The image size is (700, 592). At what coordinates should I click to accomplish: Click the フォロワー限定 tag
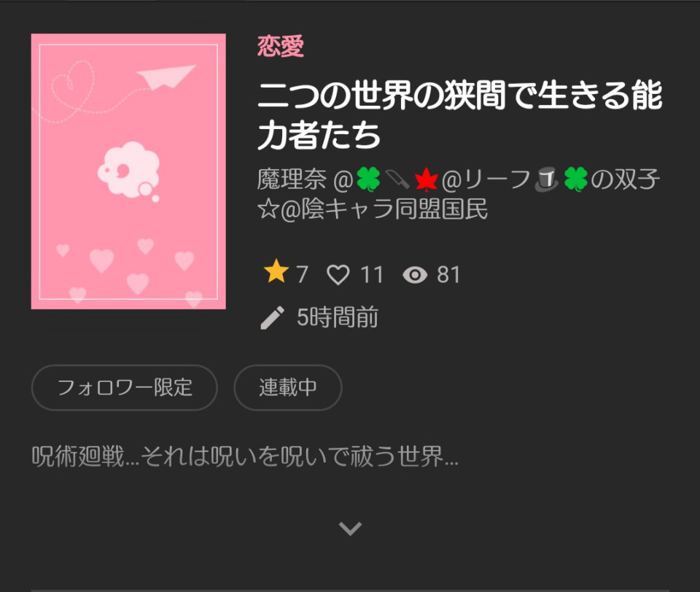pos(125,388)
